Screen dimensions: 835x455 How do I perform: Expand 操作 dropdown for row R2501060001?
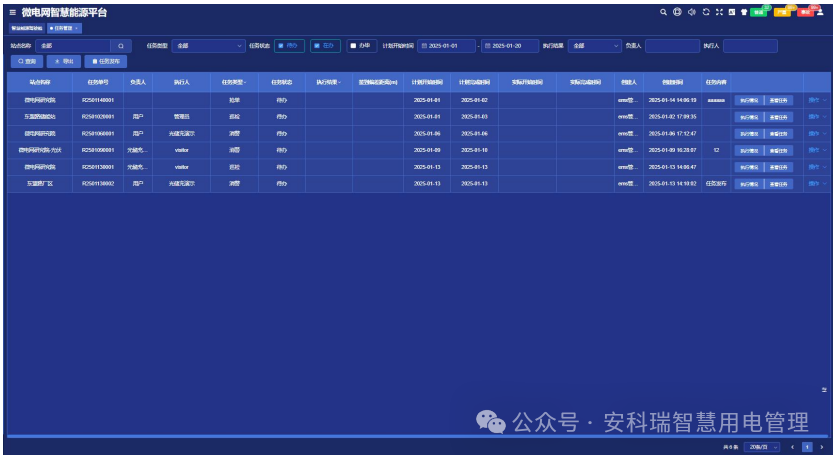pyautogui.click(x=817, y=133)
